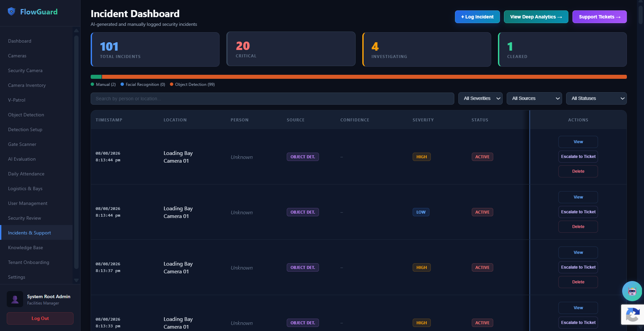644x331 pixels.
Task: Click the System Root Admin avatar
Action: [15, 299]
